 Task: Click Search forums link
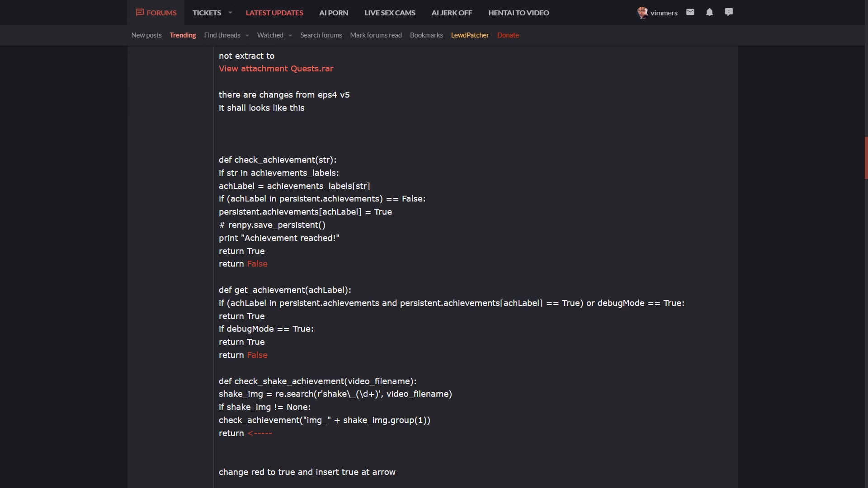(x=321, y=35)
